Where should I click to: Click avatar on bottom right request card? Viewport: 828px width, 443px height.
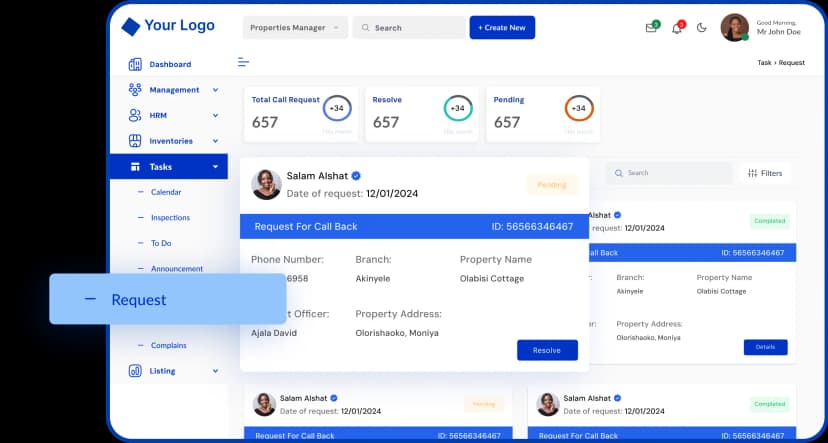[548, 404]
